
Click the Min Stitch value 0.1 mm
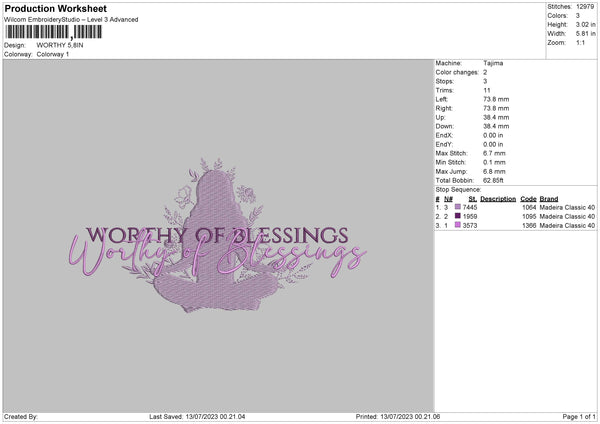point(494,162)
